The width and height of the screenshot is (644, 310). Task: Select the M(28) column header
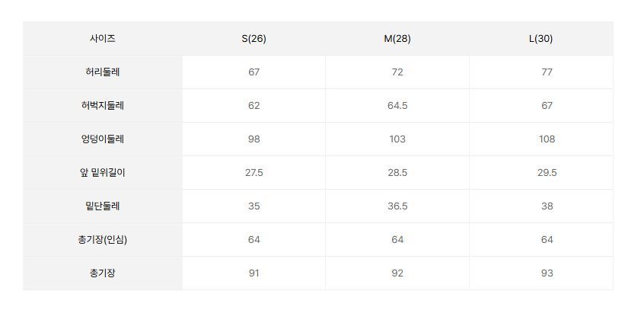click(397, 39)
